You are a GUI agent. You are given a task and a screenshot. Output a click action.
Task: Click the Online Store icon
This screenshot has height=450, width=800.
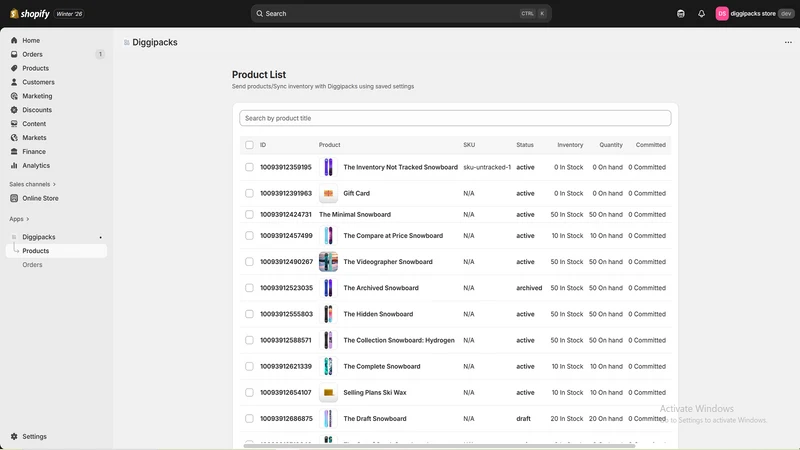tap(14, 198)
